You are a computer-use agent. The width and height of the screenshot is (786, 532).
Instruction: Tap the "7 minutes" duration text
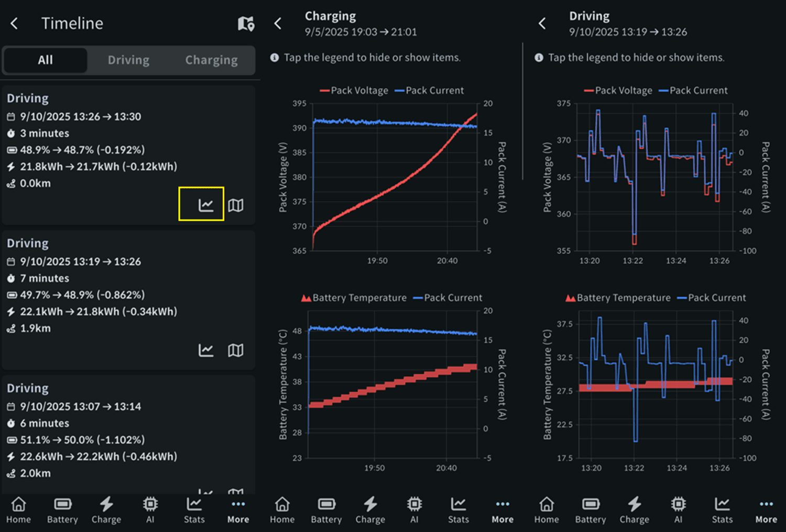[45, 278]
